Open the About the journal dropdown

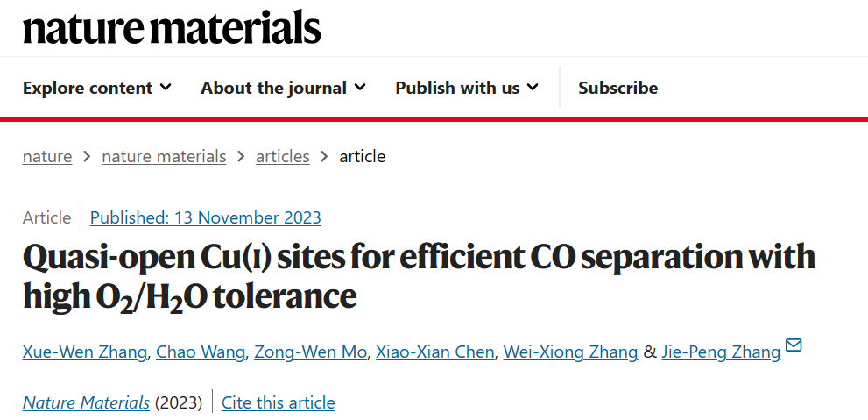click(283, 88)
